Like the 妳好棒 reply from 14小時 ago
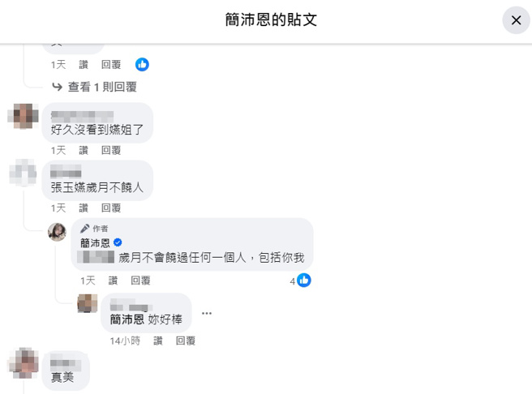The width and height of the screenshot is (532, 394). [158, 340]
